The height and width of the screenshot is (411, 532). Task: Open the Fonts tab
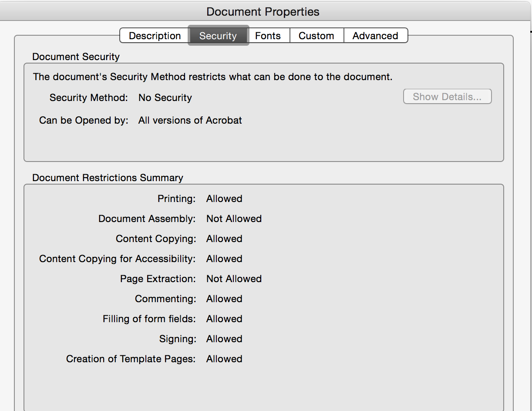point(268,36)
